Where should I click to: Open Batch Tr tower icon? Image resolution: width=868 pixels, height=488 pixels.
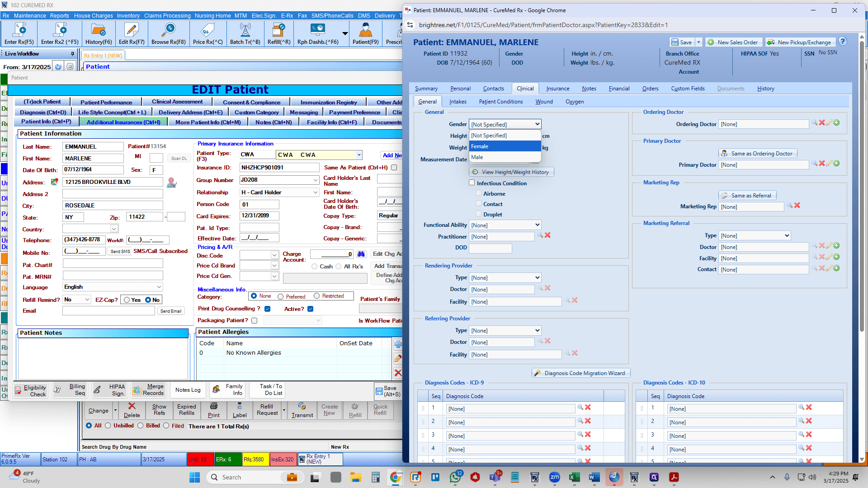(x=245, y=34)
